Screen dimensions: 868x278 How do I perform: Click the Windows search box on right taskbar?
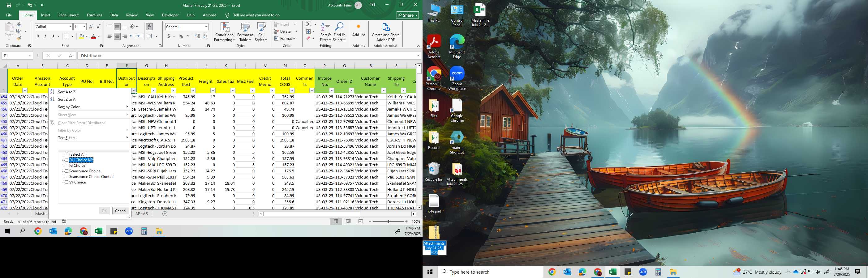coord(490,272)
